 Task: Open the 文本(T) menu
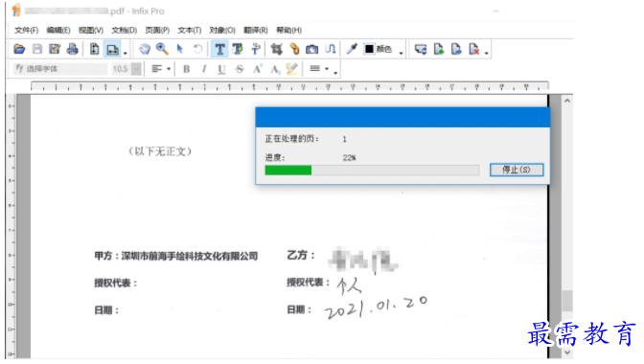point(190,31)
